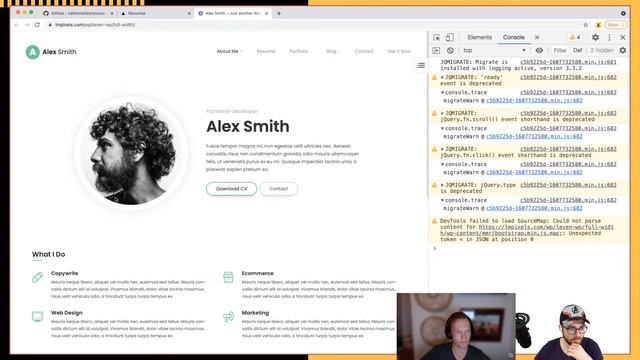
Task: Open the 'top' JavaScript context dropdown
Action: [494, 50]
